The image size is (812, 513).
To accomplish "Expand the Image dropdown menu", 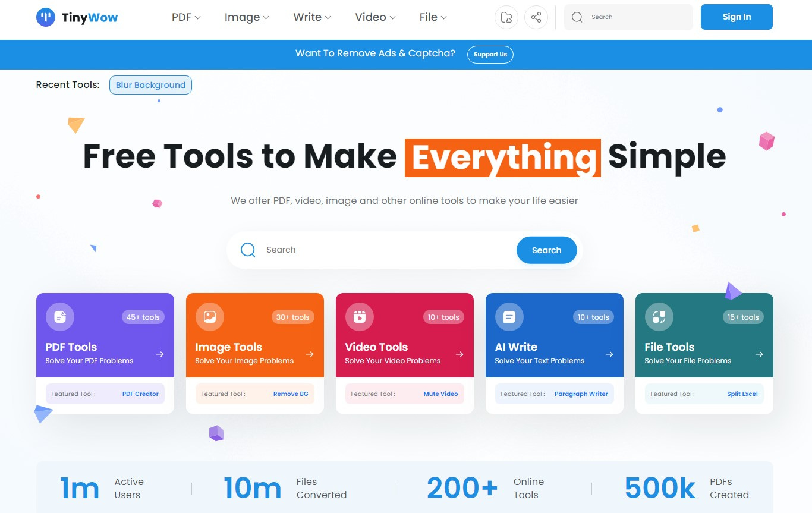I will [247, 17].
